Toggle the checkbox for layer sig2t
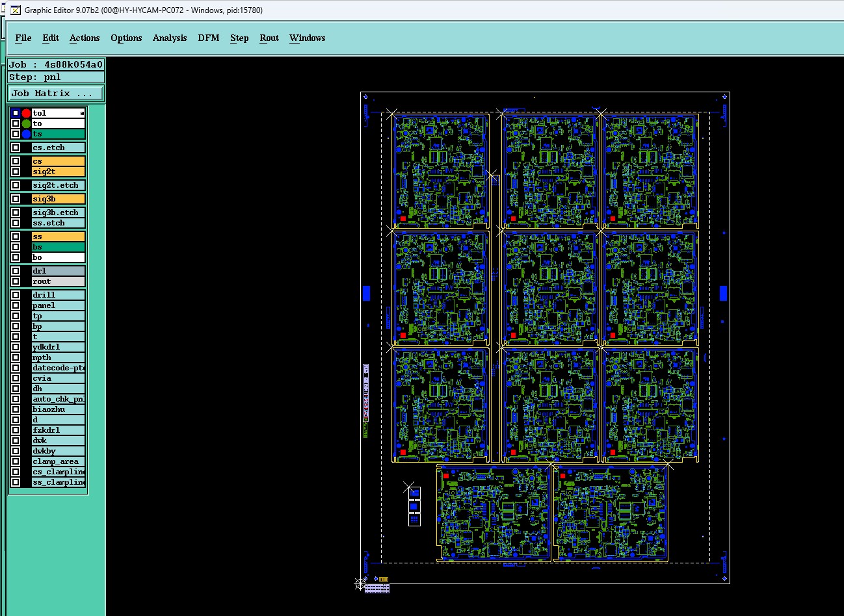844x616 pixels. pos(16,172)
